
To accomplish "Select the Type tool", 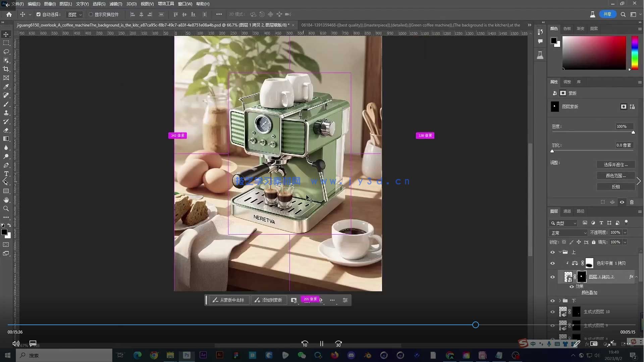I will click(x=6, y=174).
